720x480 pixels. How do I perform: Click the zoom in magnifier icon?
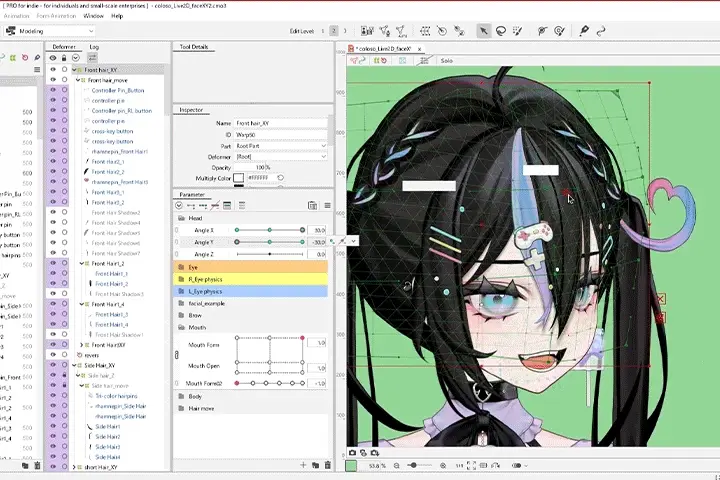coord(443,465)
